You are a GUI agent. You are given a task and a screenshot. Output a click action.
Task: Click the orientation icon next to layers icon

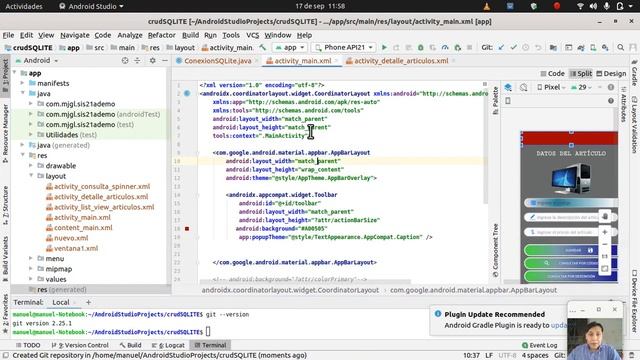tap(524, 87)
